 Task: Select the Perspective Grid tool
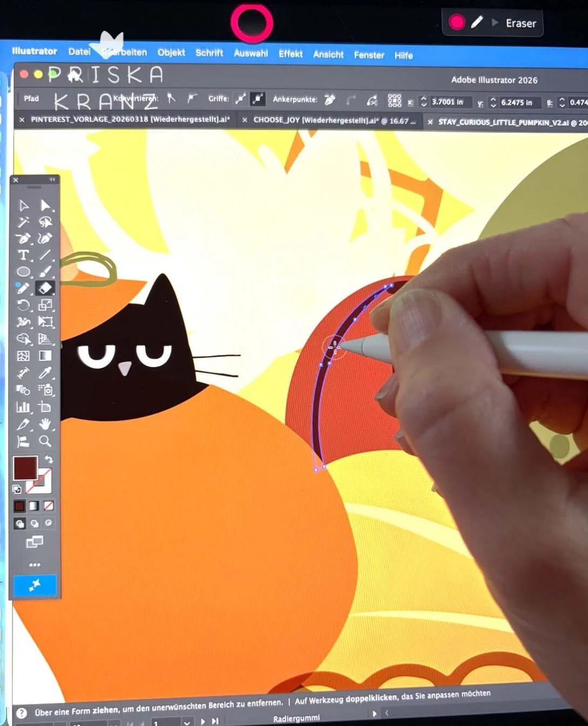coord(45,339)
